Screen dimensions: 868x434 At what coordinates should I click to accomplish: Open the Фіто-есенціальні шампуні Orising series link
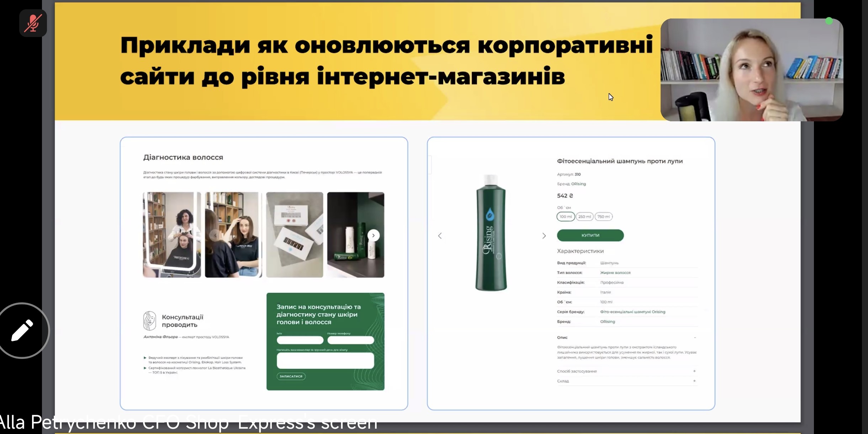pyautogui.click(x=633, y=312)
